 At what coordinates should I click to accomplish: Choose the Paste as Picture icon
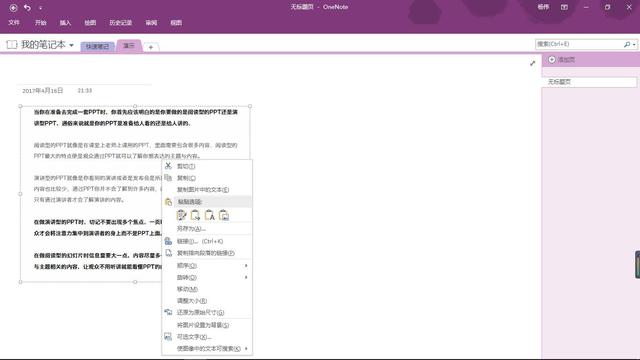[224, 215]
